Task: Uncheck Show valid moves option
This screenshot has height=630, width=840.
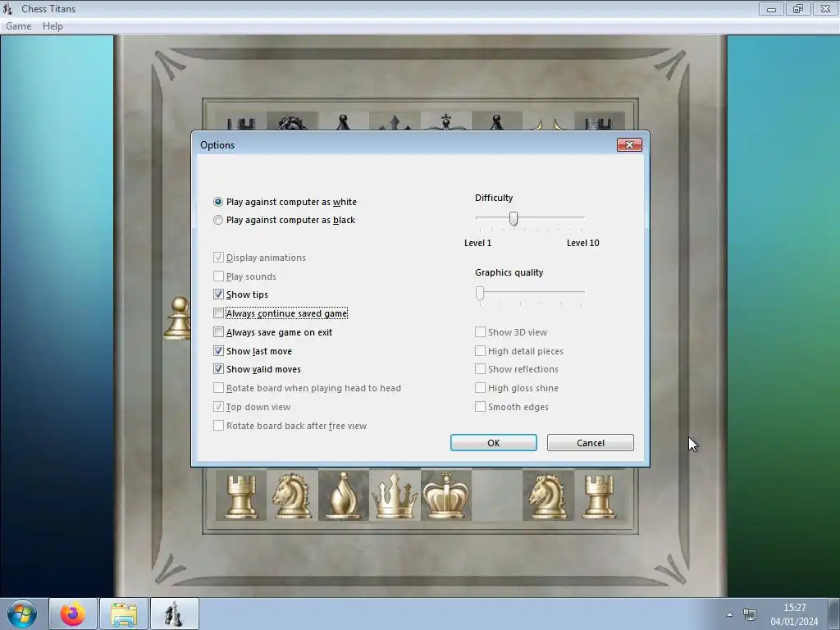Action: 218,369
